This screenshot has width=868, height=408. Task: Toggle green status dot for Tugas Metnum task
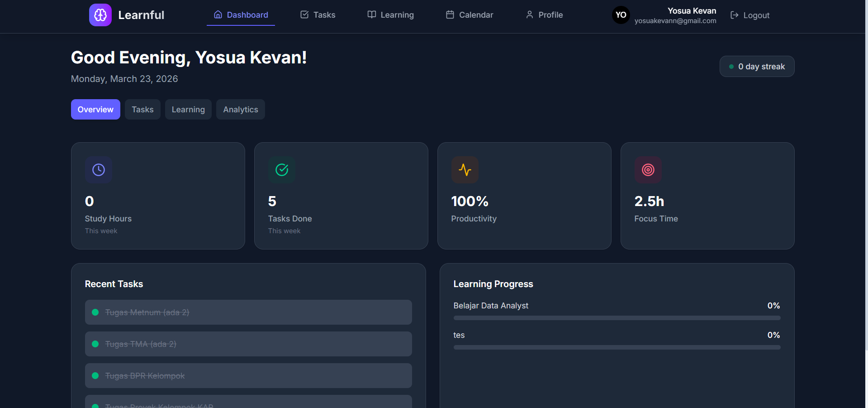point(95,312)
